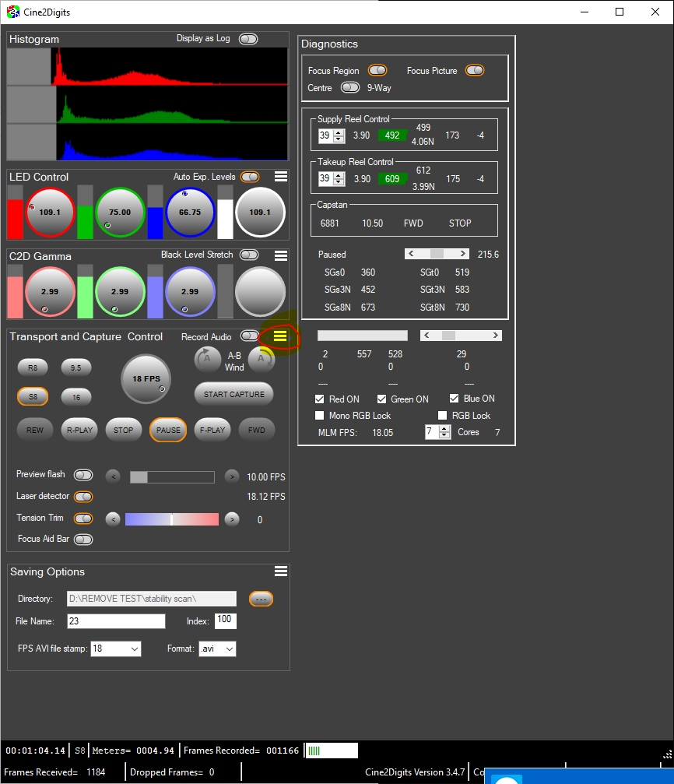The image size is (674, 784).
Task: Open Transport and Capture Control yellow menu icon
Action: pyautogui.click(x=280, y=336)
